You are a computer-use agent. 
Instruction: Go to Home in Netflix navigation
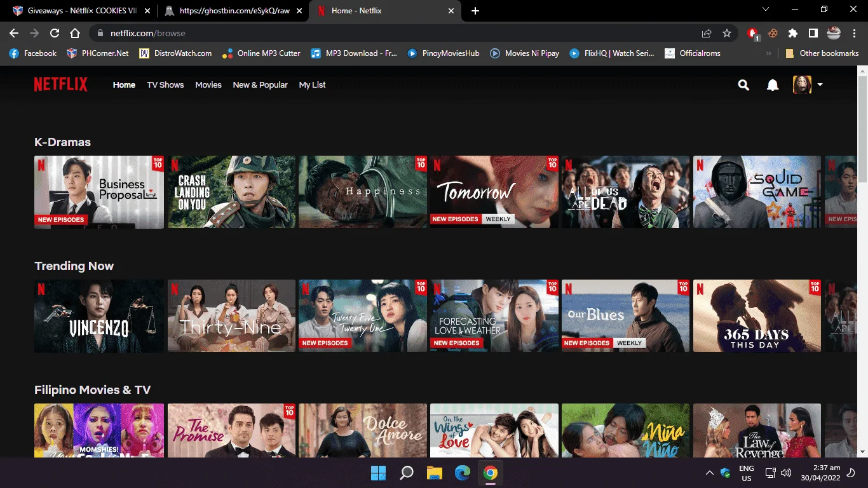click(124, 85)
